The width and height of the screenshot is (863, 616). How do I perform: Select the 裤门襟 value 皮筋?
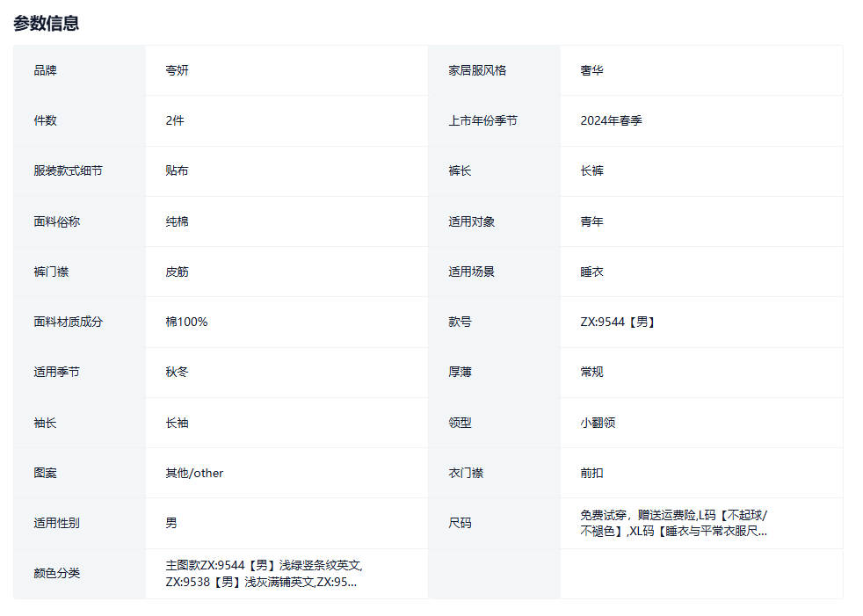pyautogui.click(x=177, y=272)
